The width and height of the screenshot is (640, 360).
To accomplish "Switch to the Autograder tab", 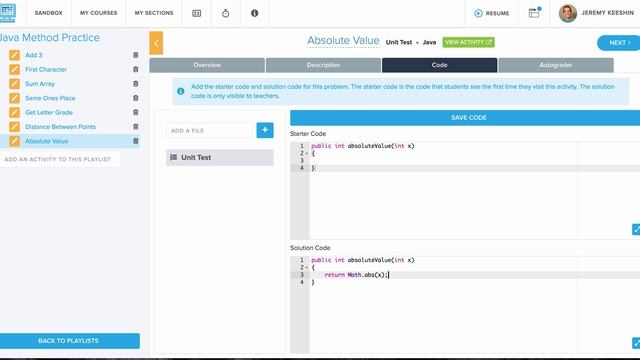I will tap(556, 65).
